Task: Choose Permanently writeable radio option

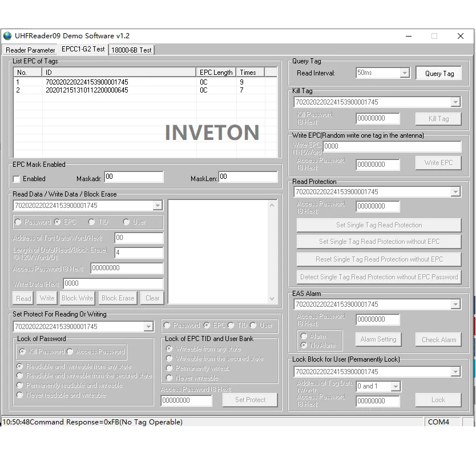Action: tap(170, 368)
